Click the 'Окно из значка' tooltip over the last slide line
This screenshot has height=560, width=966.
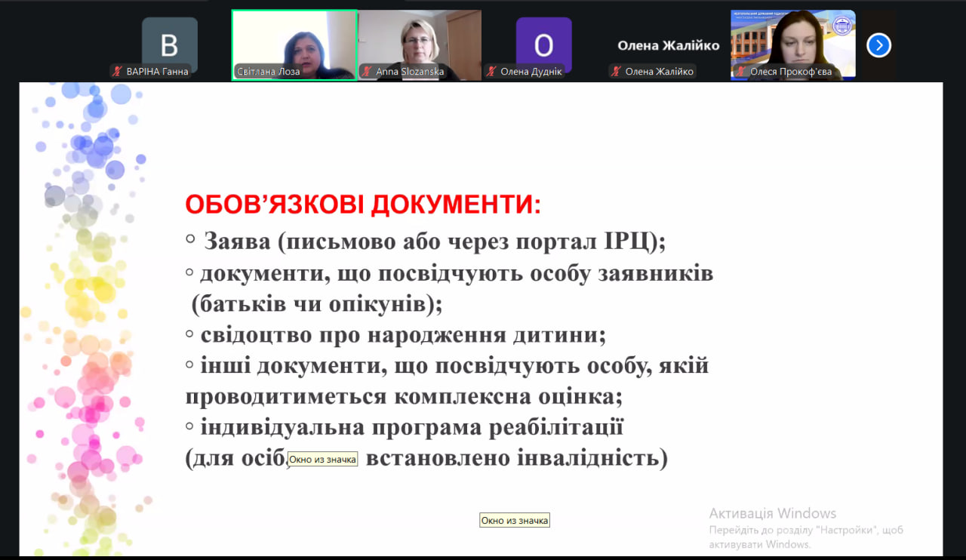tap(322, 459)
